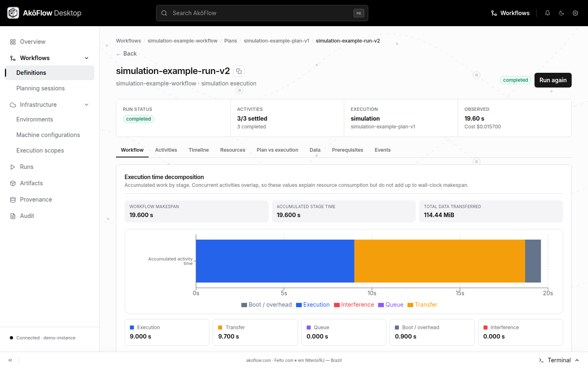Open Execution scopes in sidebar

pyautogui.click(x=49, y=150)
